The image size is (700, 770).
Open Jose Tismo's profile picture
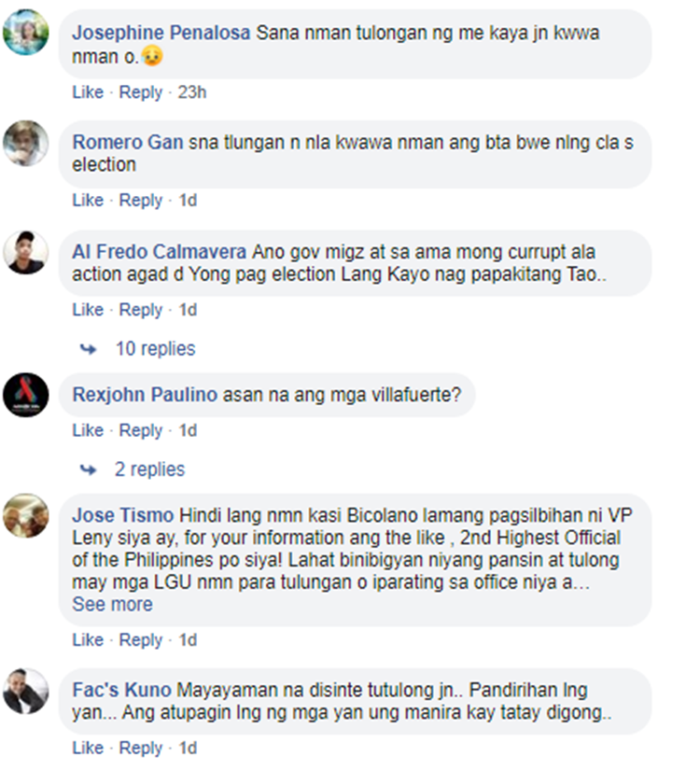click(x=25, y=515)
